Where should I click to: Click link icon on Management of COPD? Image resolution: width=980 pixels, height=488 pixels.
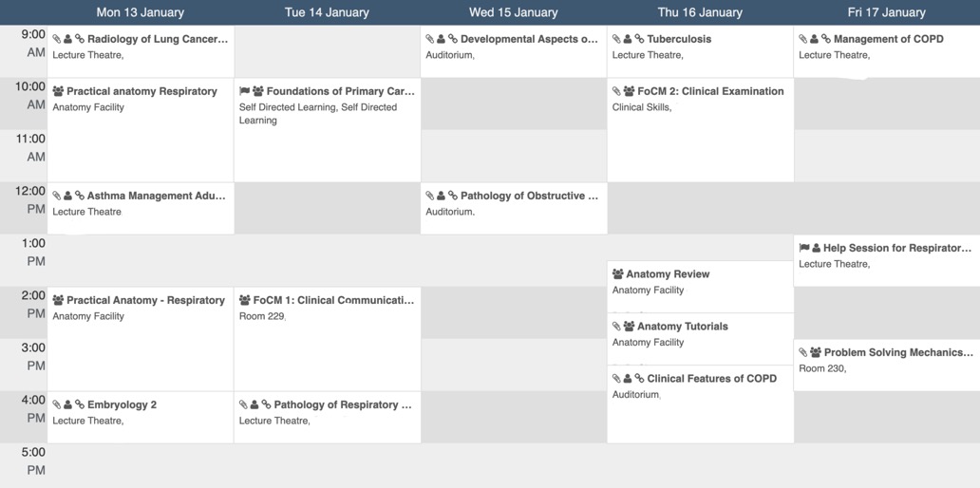[x=826, y=39]
